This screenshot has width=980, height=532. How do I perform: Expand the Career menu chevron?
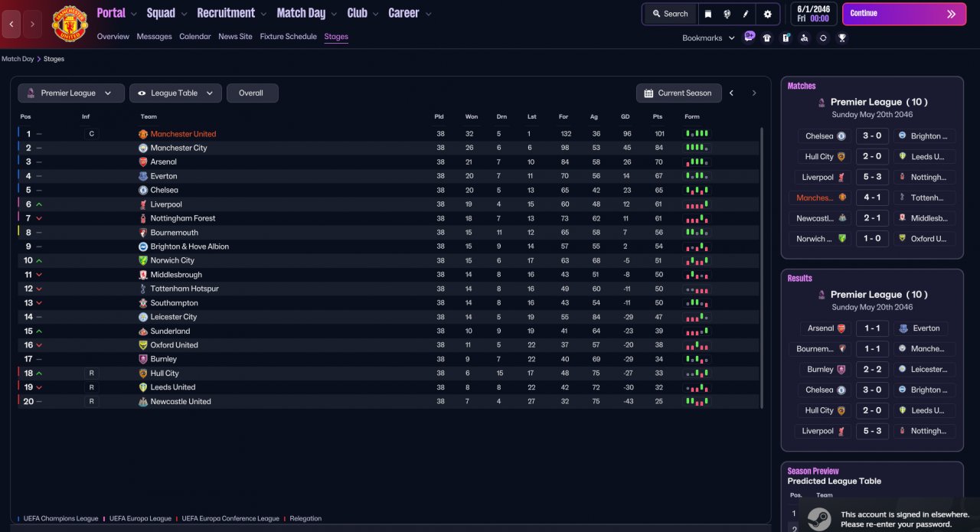click(x=428, y=14)
